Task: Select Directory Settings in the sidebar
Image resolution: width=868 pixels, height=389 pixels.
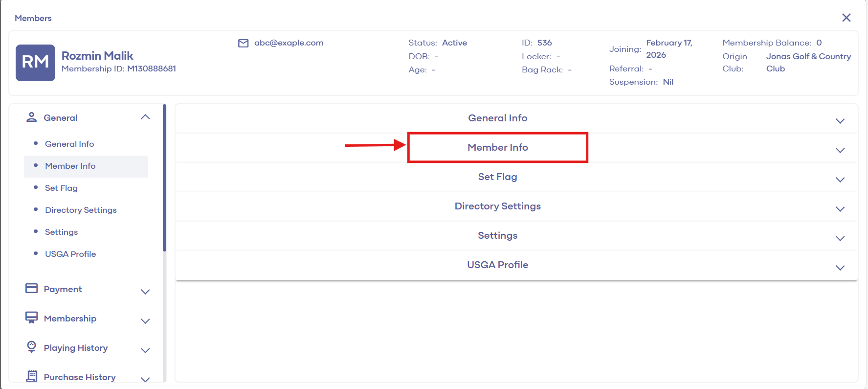Action: (81, 210)
